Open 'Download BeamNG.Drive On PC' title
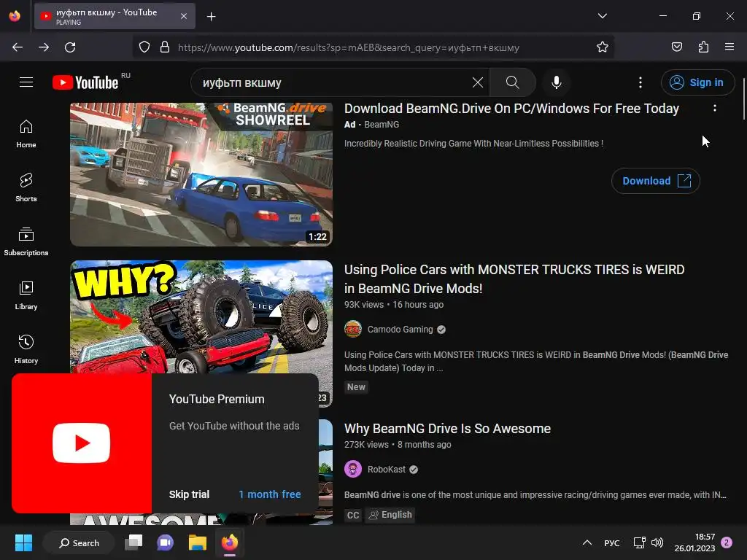 click(x=511, y=109)
